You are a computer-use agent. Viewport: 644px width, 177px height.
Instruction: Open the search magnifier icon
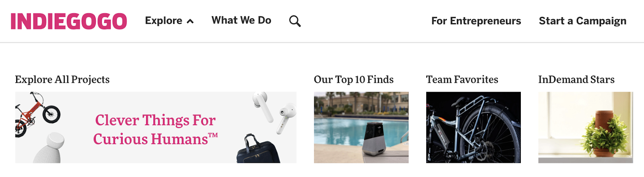coord(295,21)
